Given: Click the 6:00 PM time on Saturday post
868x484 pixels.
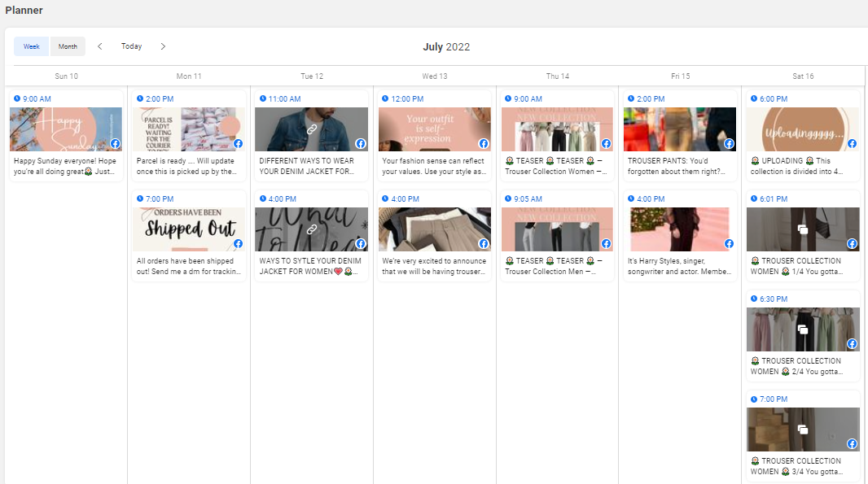Looking at the screenshot, I should coord(774,99).
